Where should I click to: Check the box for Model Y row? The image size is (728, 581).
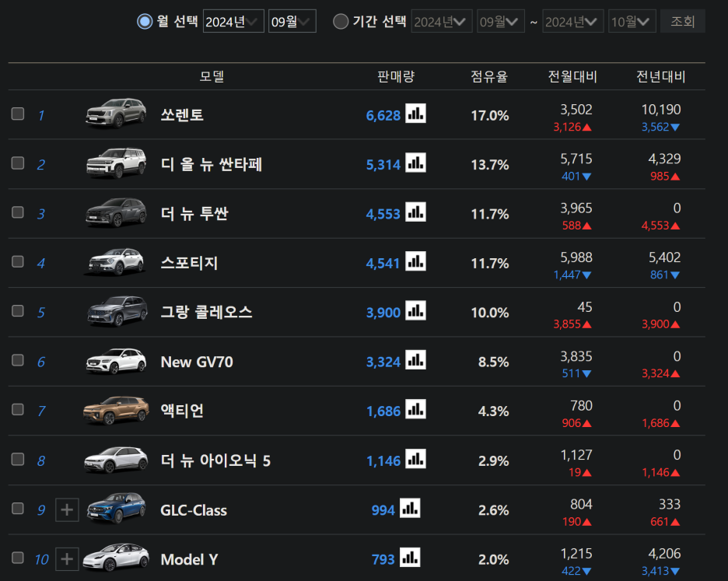tap(18, 558)
